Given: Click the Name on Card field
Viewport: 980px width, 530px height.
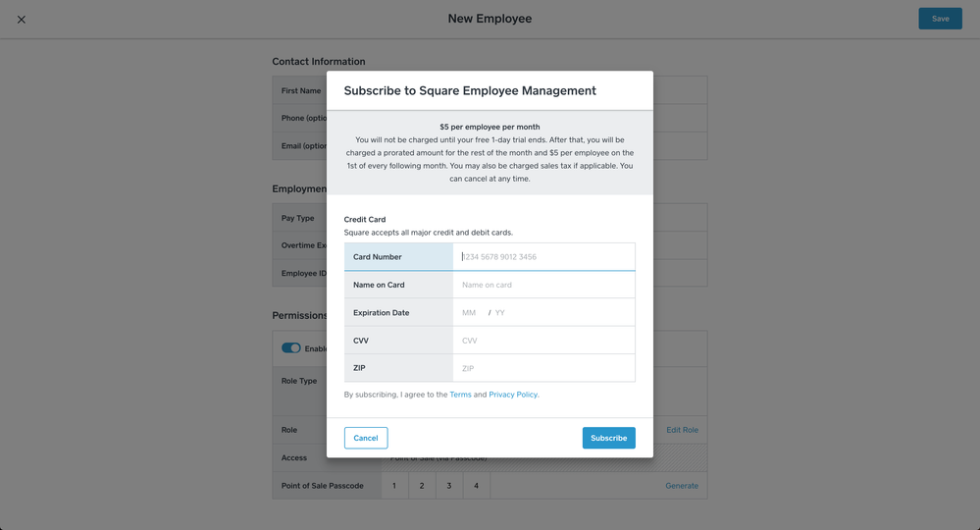Looking at the screenshot, I should pyautogui.click(x=543, y=285).
